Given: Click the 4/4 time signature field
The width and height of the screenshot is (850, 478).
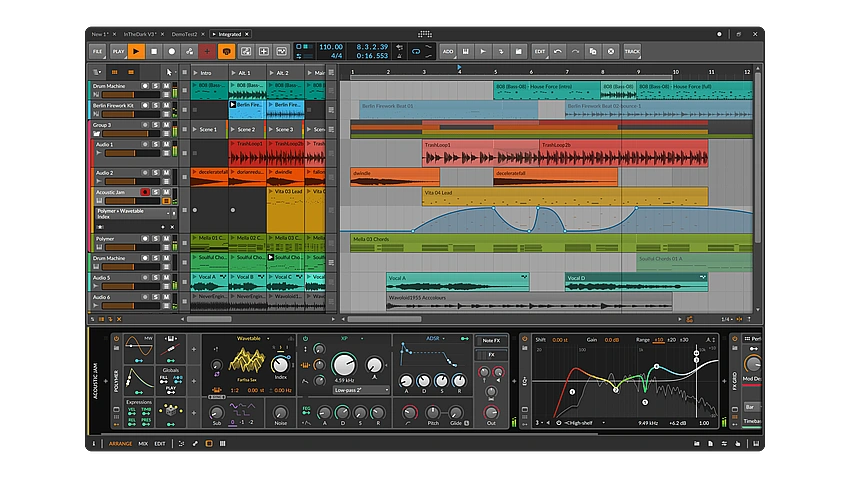Looking at the screenshot, I should tap(336, 56).
